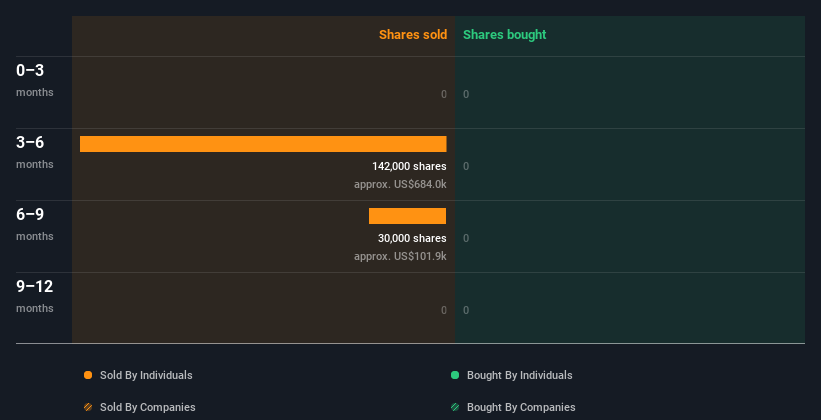This screenshot has width=821, height=420.
Task: Click the Shares bought column header
Action: tap(505, 35)
